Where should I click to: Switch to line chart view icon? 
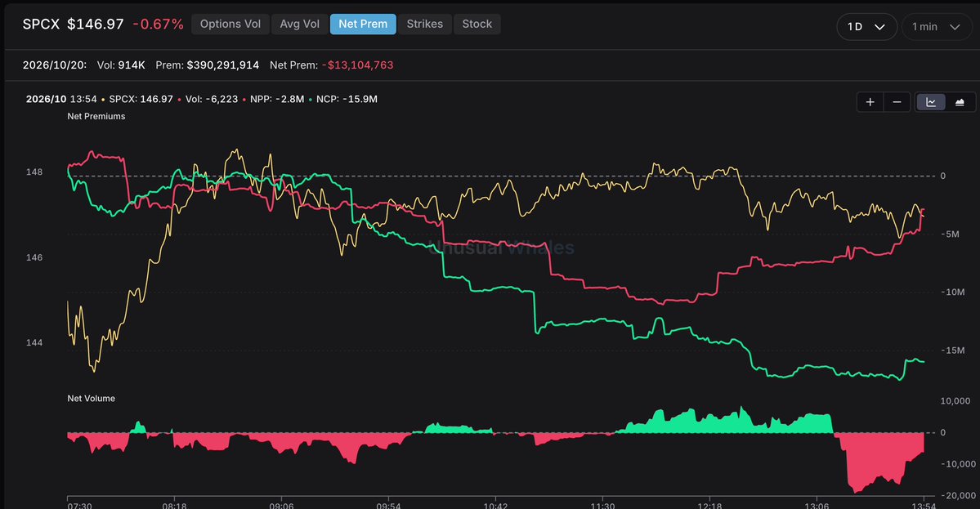click(x=931, y=102)
